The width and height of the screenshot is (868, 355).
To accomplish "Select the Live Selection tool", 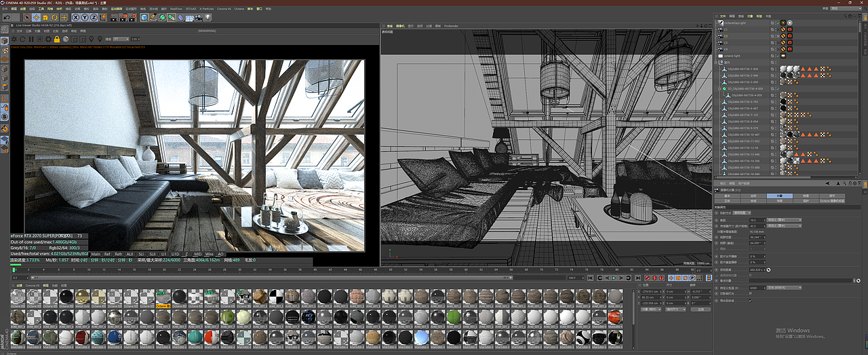I will [27, 17].
